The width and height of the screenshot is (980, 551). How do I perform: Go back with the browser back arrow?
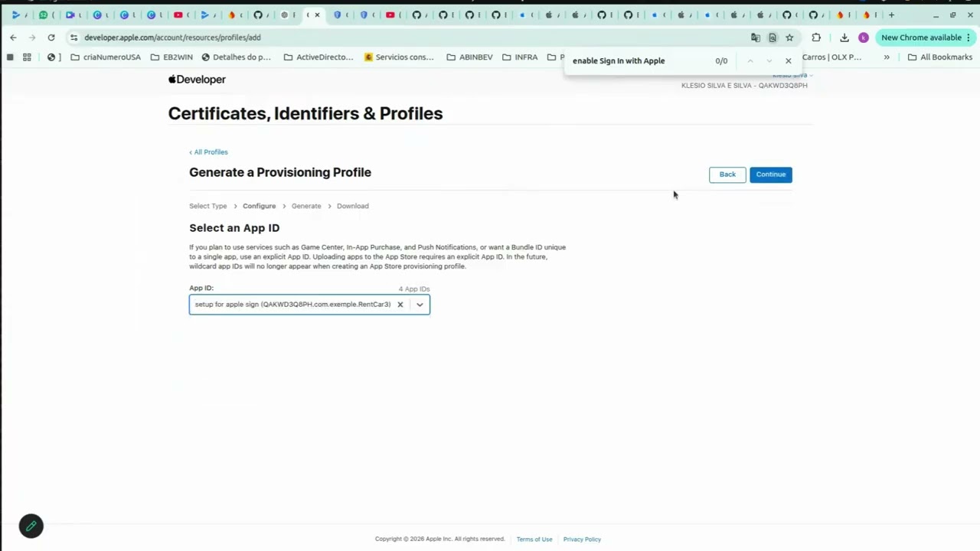[13, 37]
